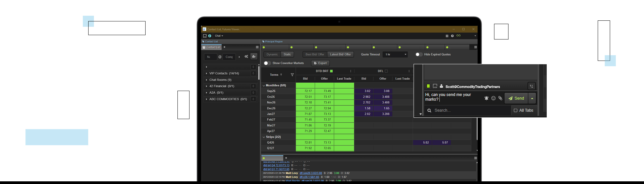Click the add contact person button

(x=254, y=57)
